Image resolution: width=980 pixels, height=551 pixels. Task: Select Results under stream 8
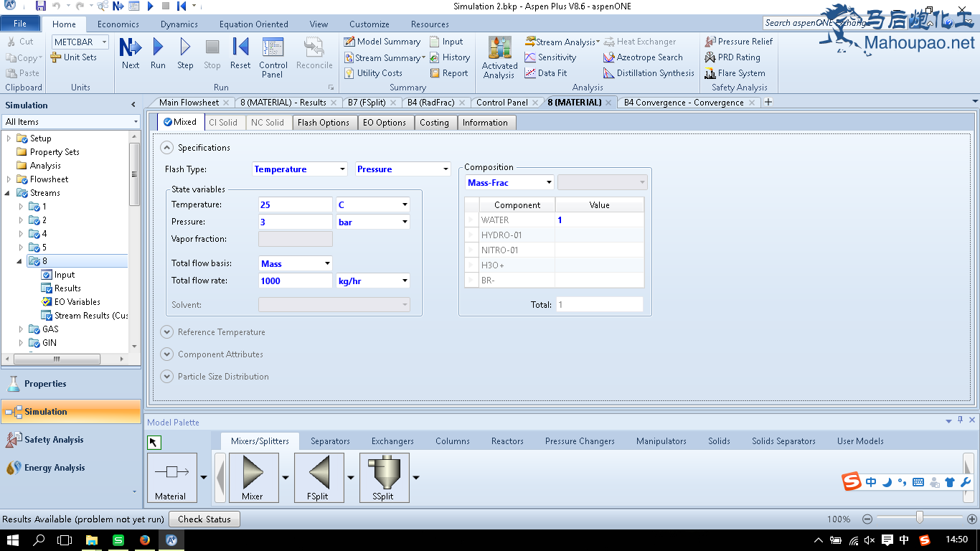click(x=67, y=288)
